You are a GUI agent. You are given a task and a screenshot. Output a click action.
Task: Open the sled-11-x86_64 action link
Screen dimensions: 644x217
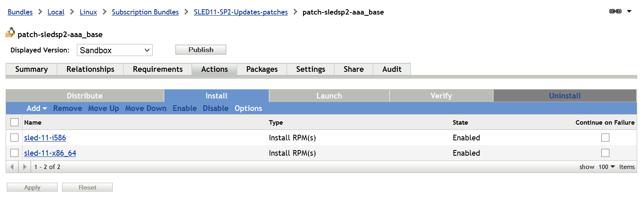click(x=50, y=153)
